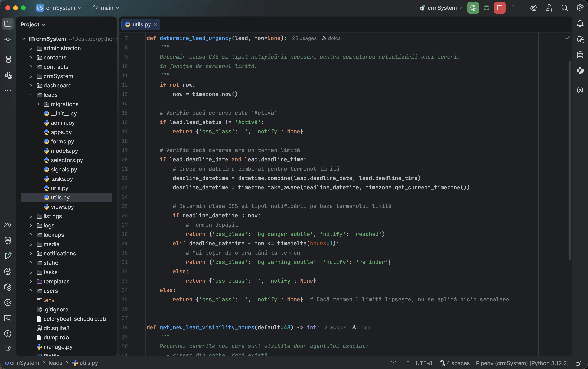Open 25 usages of determine_lead_urgency
Screen dimensions: 588x369
(304, 38)
